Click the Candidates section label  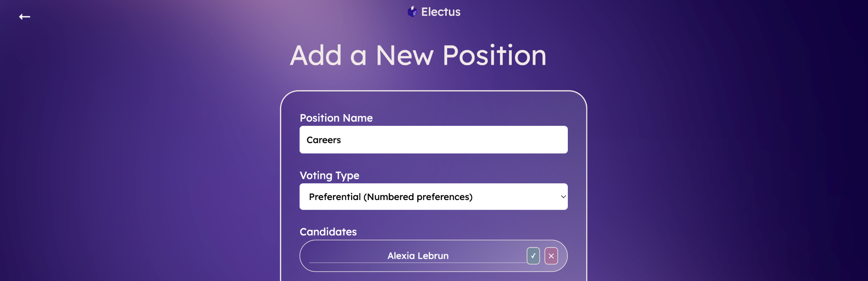click(x=328, y=232)
